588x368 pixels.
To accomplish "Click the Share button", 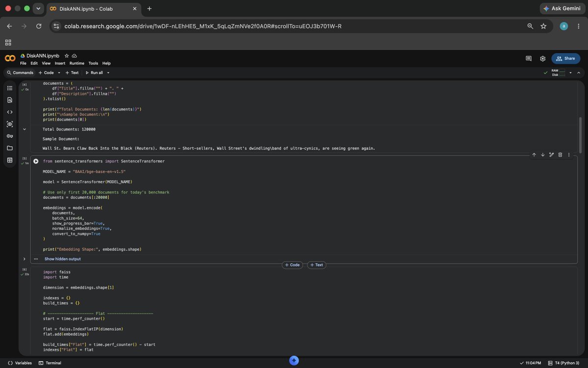I will click(566, 58).
